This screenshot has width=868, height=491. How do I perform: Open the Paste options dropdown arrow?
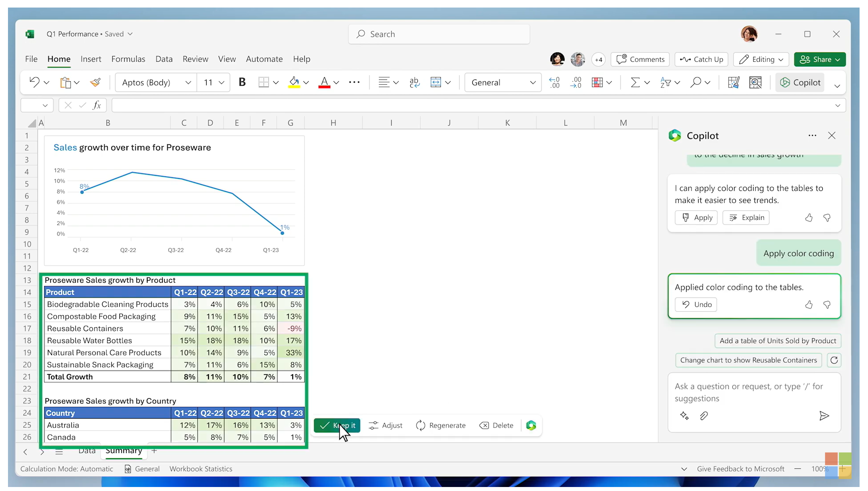(77, 83)
